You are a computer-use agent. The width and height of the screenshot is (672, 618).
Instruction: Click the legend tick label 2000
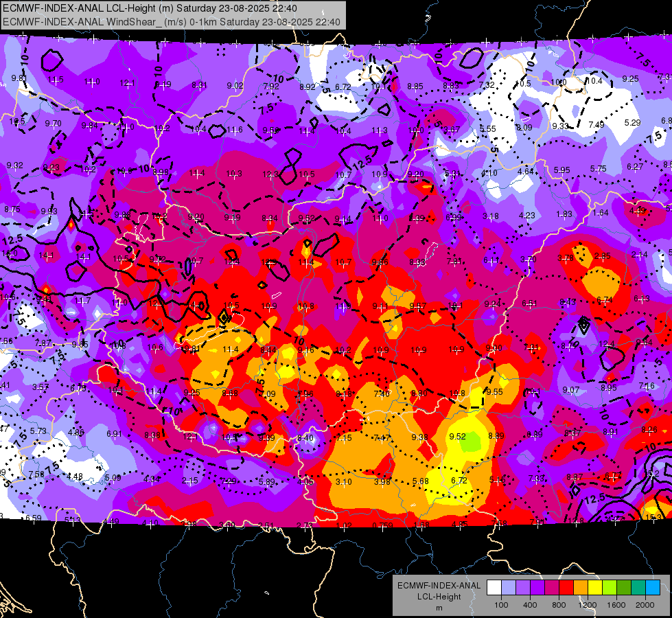(x=645, y=605)
